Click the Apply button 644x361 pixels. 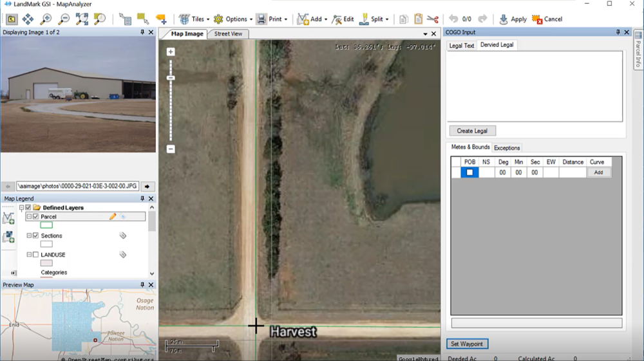(513, 19)
